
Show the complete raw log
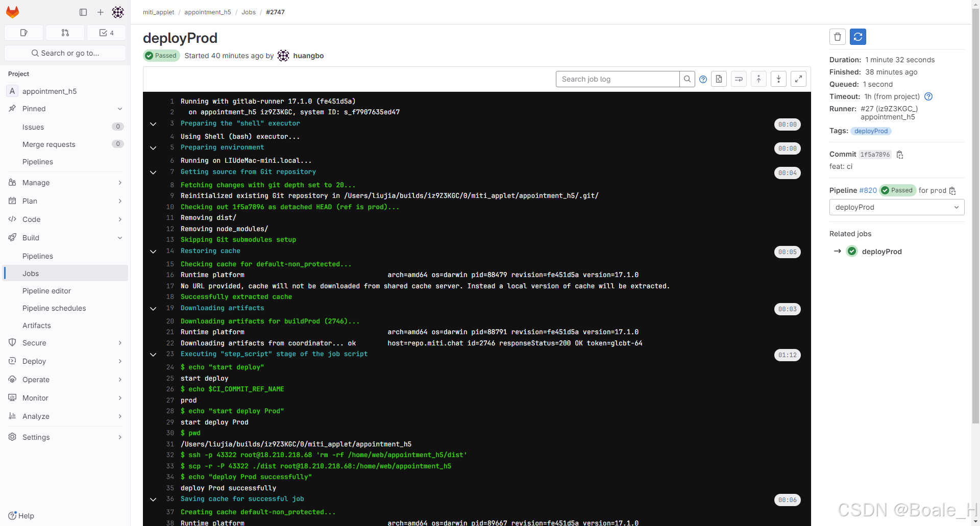click(719, 79)
